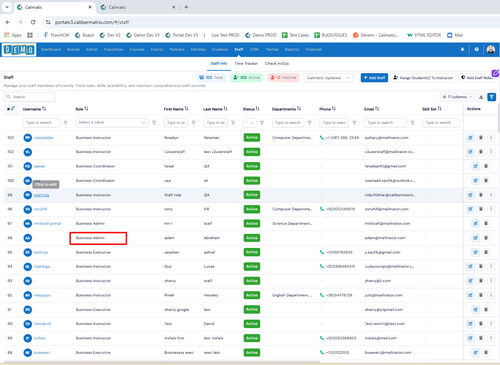Click the browser reload icon
Screen dimensions: 500x365
[33, 22]
